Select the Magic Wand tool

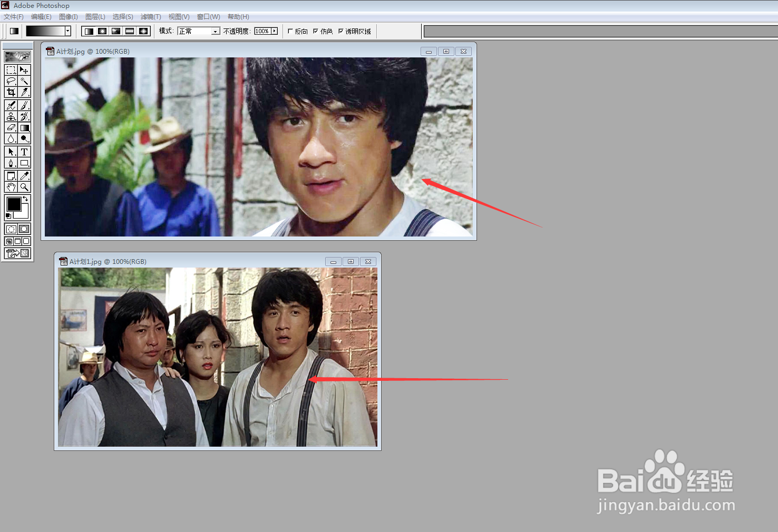point(24,81)
